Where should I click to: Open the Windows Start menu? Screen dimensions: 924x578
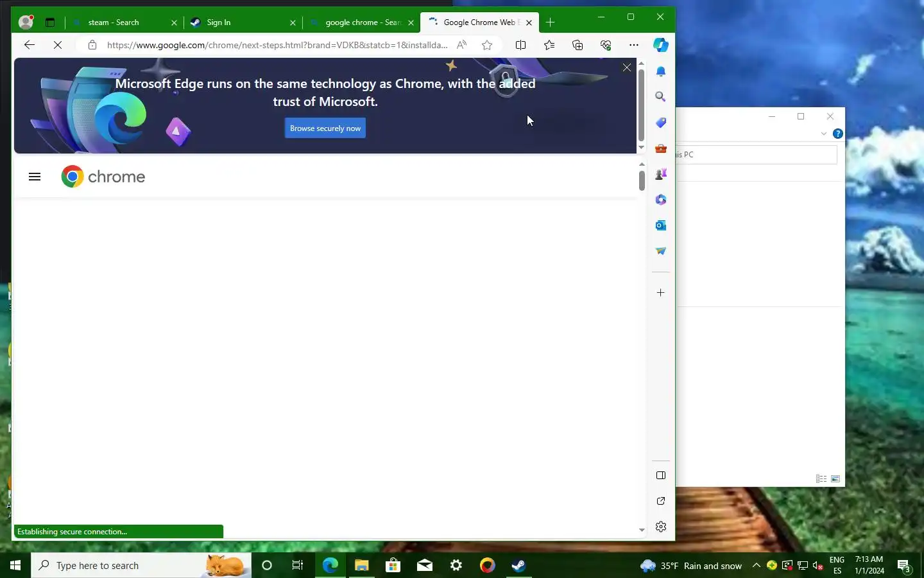pyautogui.click(x=15, y=565)
